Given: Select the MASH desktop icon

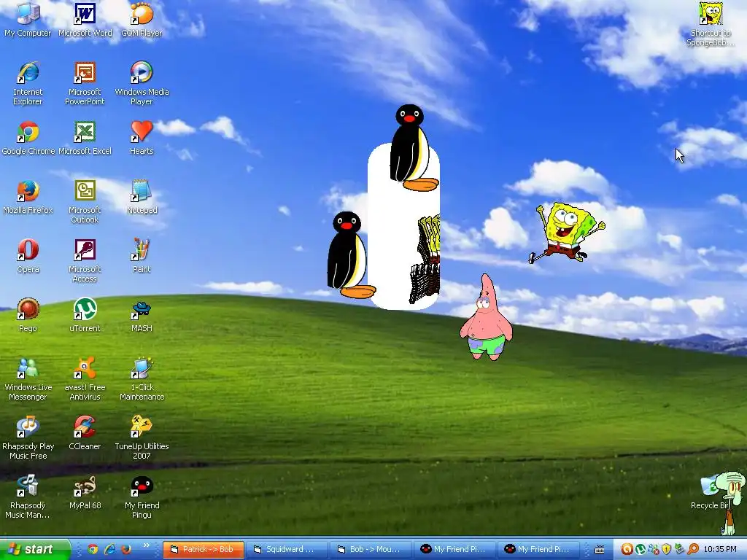Looking at the screenshot, I should pyautogui.click(x=142, y=315).
